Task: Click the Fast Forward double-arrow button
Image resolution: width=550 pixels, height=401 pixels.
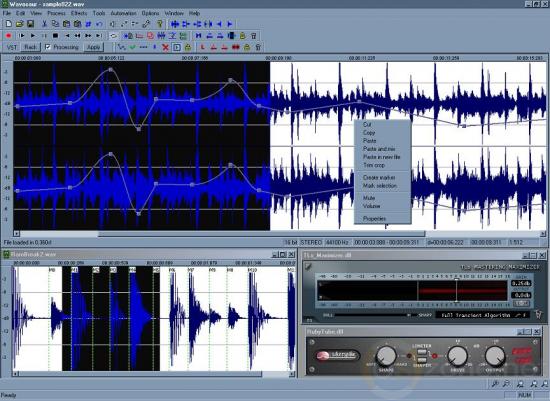Action: (x=88, y=36)
